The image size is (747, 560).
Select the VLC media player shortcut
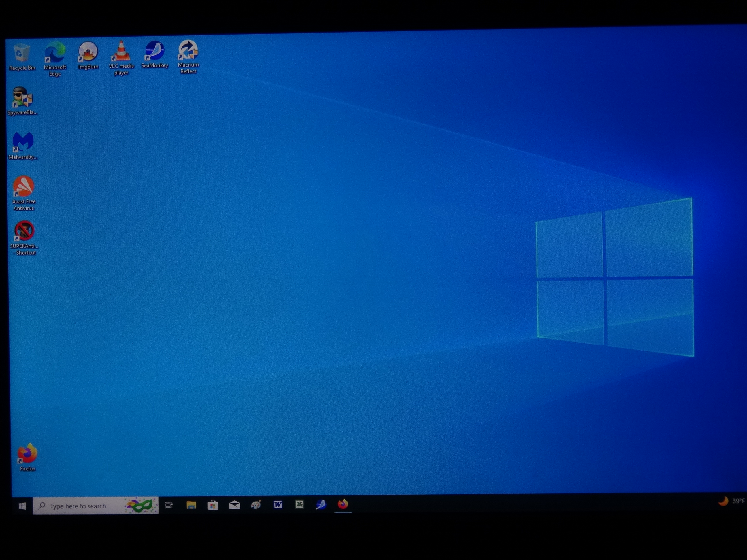click(x=121, y=58)
